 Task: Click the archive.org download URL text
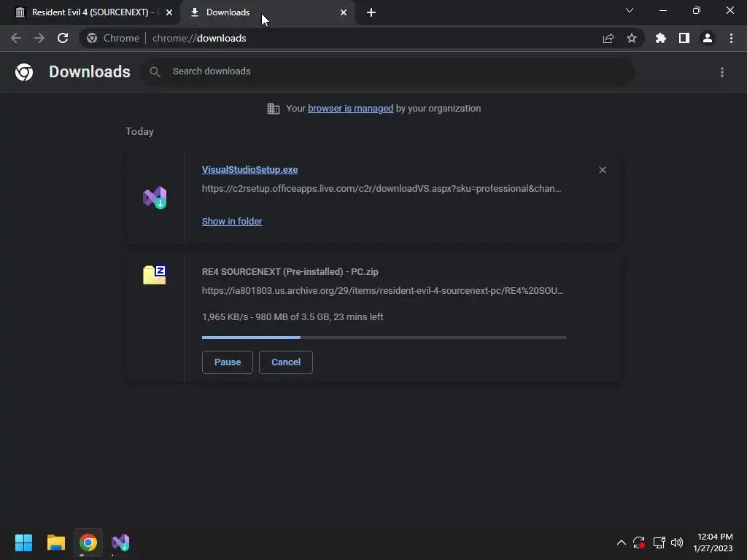click(382, 290)
